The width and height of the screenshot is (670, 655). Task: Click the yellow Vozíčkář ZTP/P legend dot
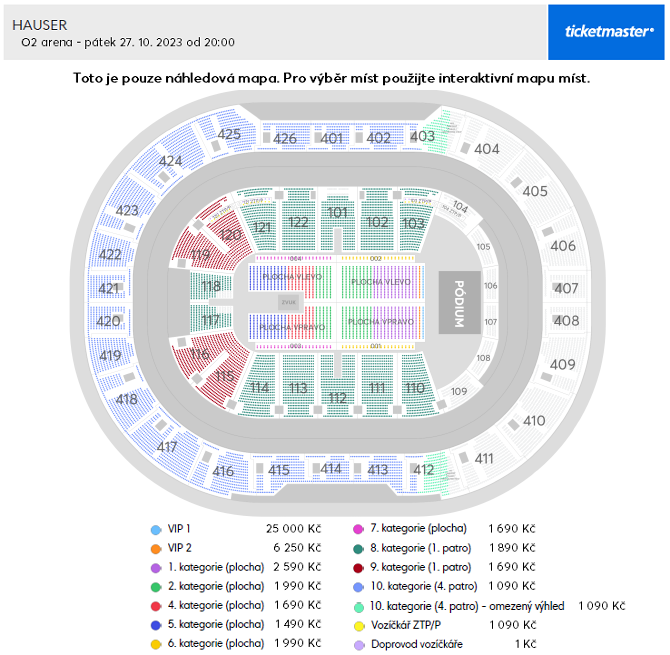tap(359, 626)
